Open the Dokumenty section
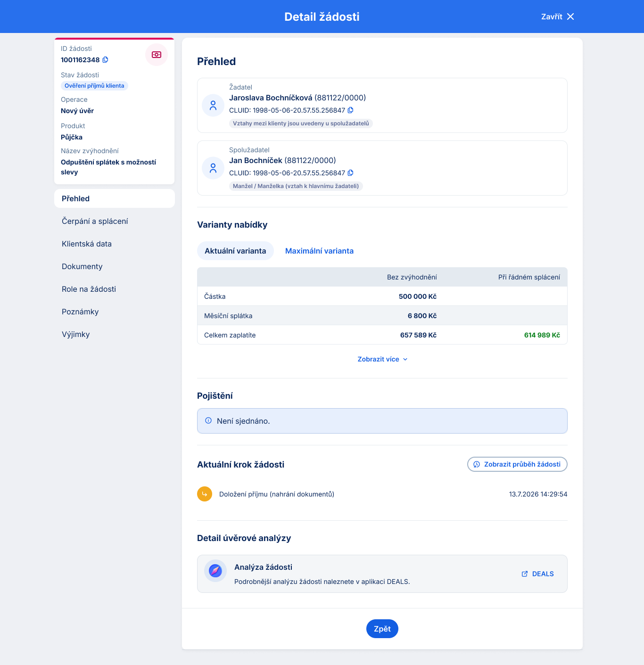 pyautogui.click(x=115, y=266)
